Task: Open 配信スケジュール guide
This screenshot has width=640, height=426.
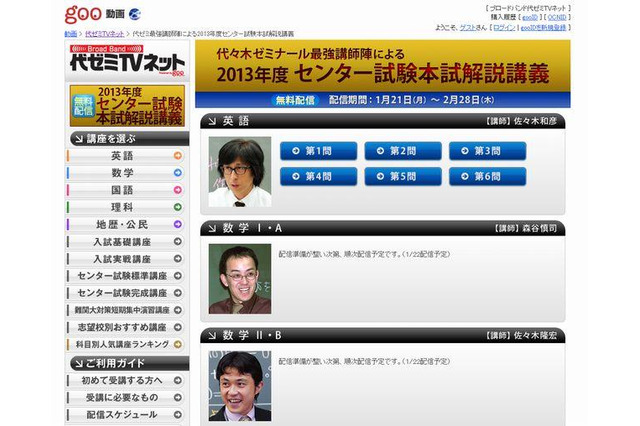Action: (x=125, y=415)
